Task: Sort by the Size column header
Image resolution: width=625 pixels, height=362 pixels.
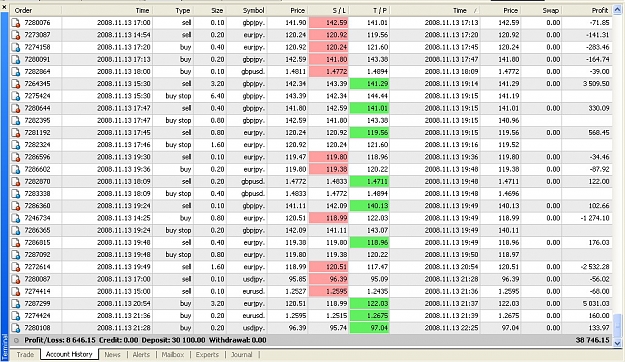Action: coord(210,10)
